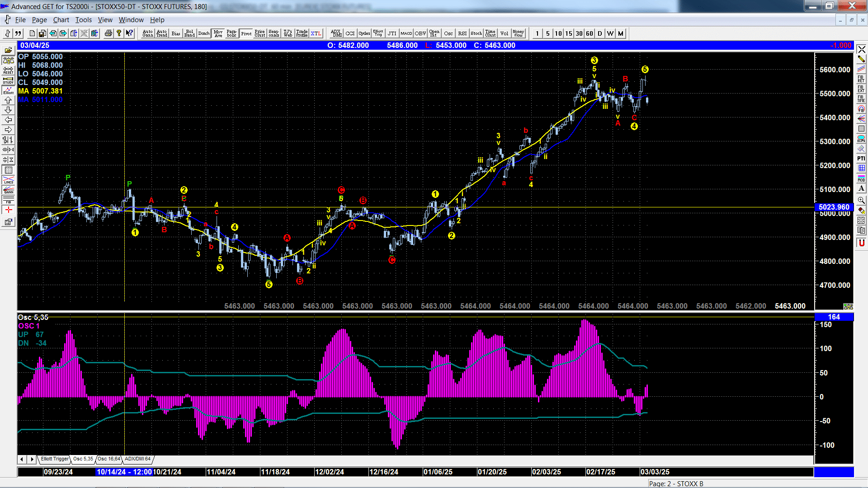
Task: Toggle the MACD study
Action: (406, 33)
